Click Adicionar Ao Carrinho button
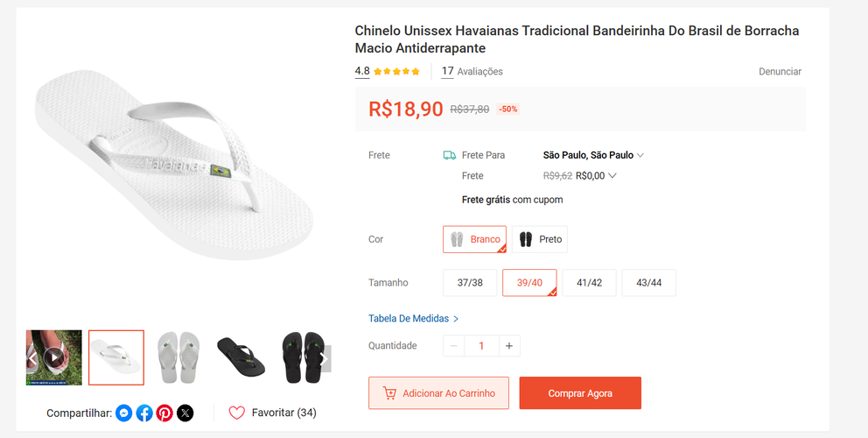 coord(438,393)
